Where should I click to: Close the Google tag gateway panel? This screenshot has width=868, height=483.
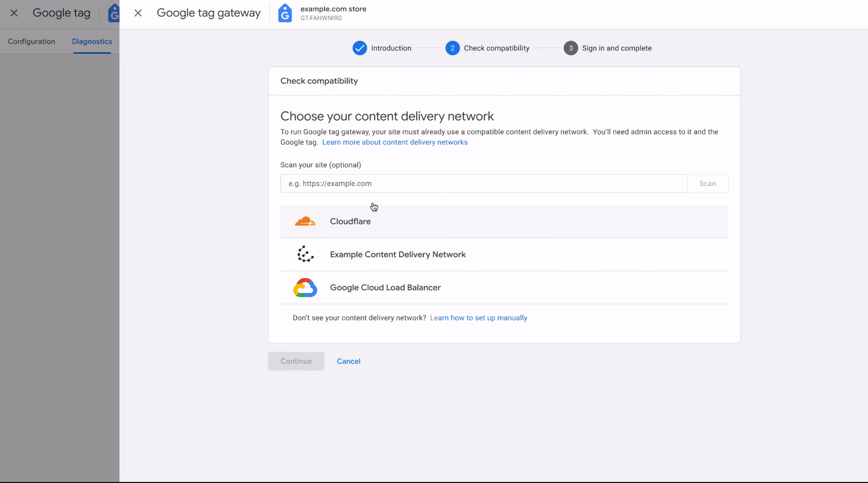point(138,13)
